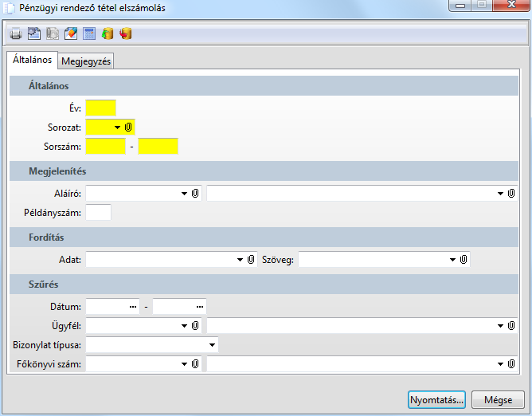Click the coins with red arrow icon
Image resolution: width=532 pixels, height=416 pixels.
click(126, 34)
